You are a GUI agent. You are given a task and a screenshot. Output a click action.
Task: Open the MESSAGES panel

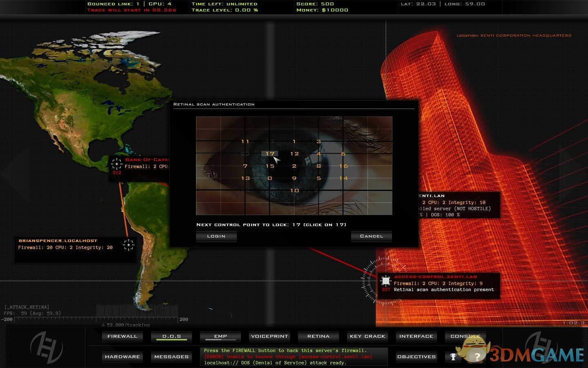(171, 357)
